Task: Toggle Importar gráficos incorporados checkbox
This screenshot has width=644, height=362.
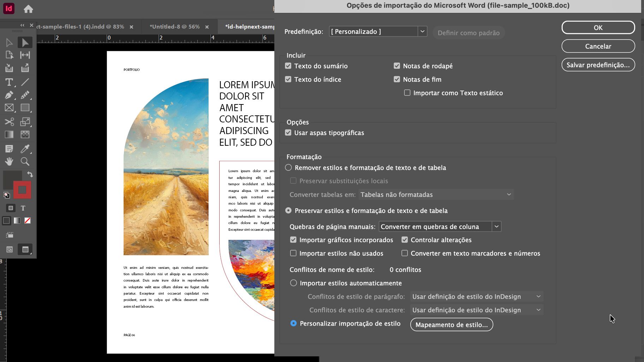Action: [293, 240]
